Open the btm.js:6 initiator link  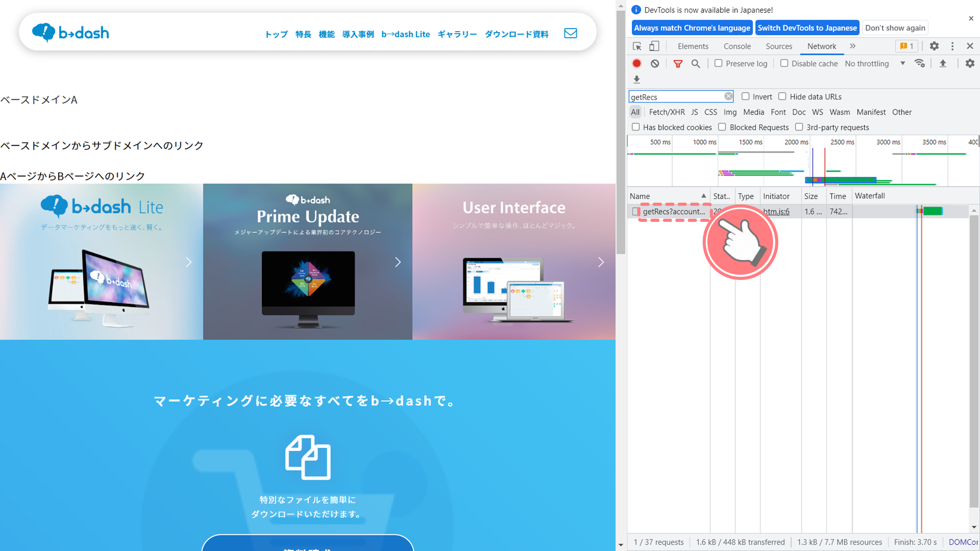pyautogui.click(x=776, y=211)
